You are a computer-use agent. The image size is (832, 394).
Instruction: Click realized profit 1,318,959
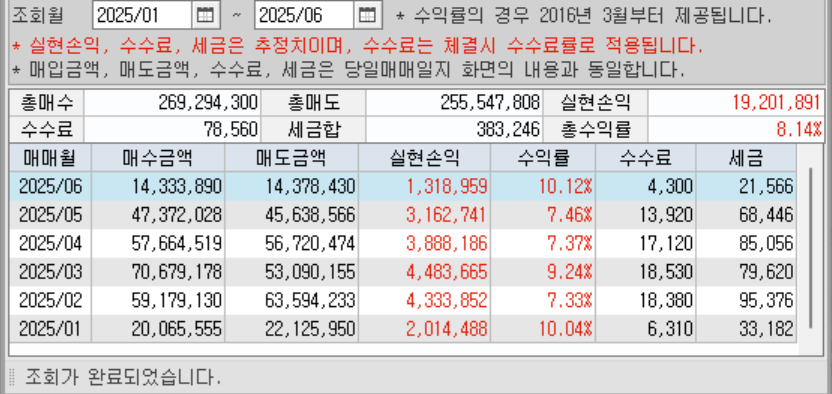pos(447,186)
